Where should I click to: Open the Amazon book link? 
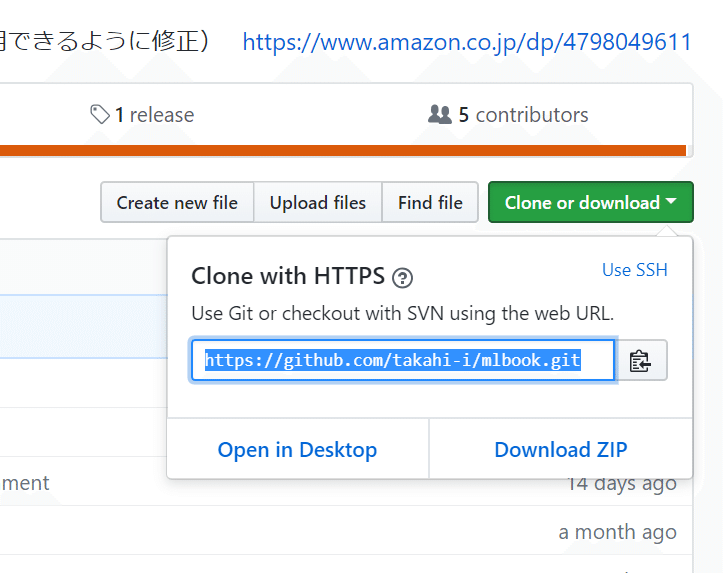click(467, 42)
